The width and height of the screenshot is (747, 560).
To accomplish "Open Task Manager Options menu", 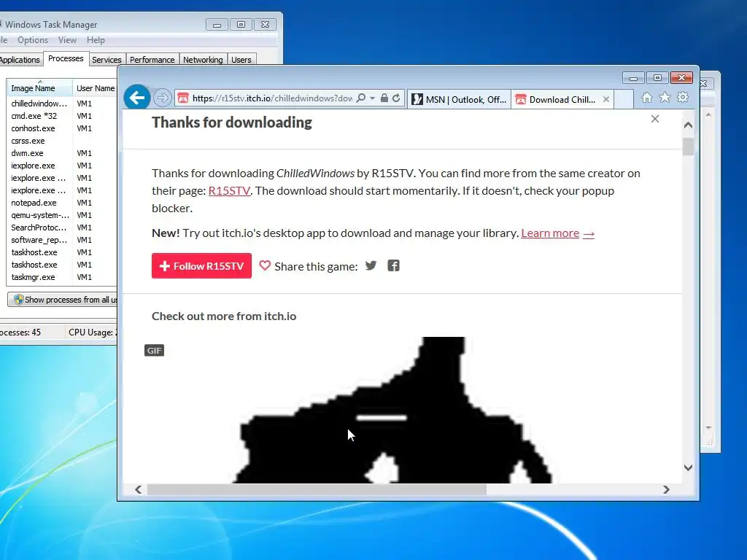I will pyautogui.click(x=33, y=40).
